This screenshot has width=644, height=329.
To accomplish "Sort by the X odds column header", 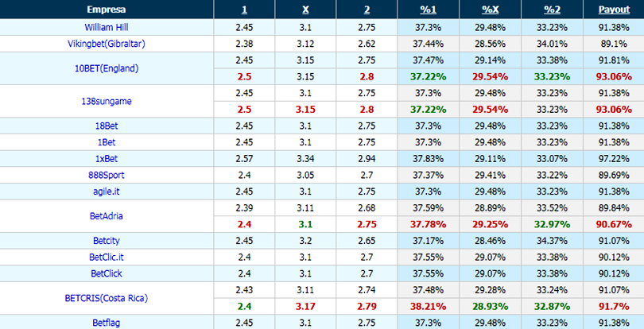I will click(305, 10).
